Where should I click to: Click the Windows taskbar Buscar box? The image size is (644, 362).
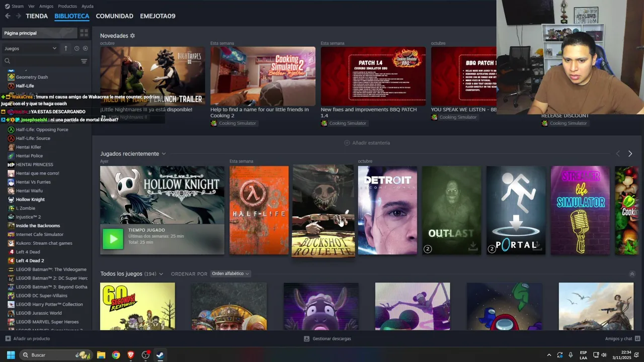pyautogui.click(x=55, y=355)
